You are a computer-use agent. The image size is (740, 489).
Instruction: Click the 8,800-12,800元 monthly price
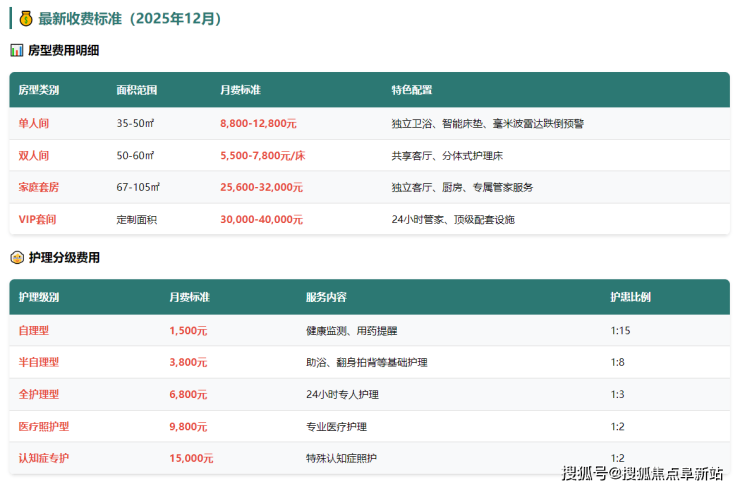pos(258,123)
